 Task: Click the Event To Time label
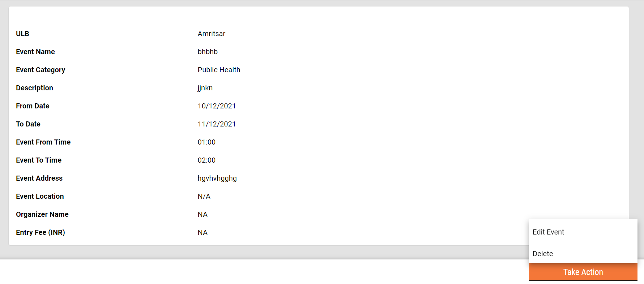tap(39, 160)
